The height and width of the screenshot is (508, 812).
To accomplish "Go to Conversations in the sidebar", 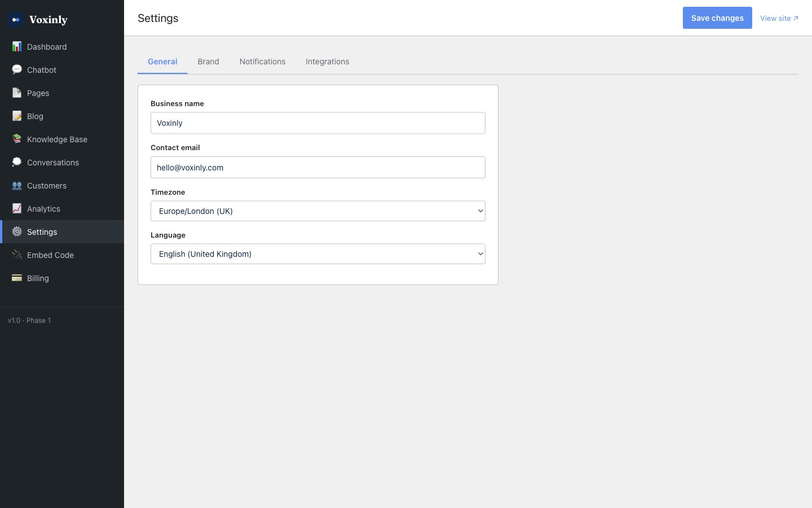I will click(x=62, y=163).
